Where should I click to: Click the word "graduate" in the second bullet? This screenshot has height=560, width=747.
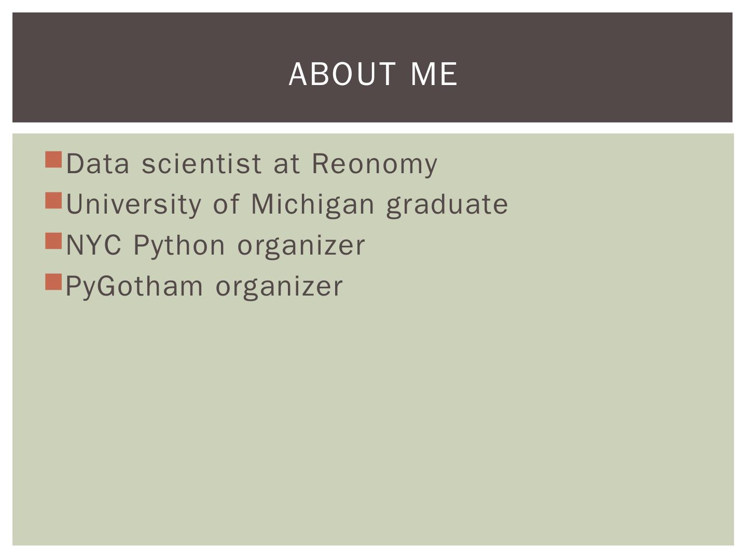coord(447,205)
